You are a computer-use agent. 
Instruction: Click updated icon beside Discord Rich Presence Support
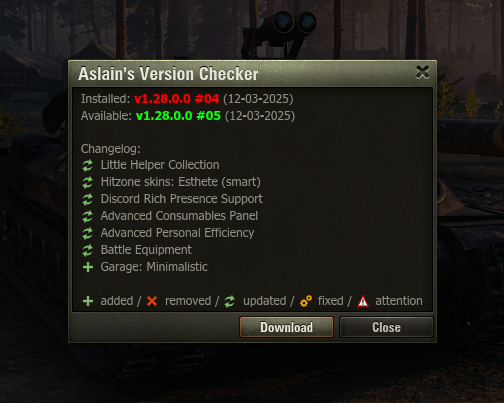pos(88,199)
